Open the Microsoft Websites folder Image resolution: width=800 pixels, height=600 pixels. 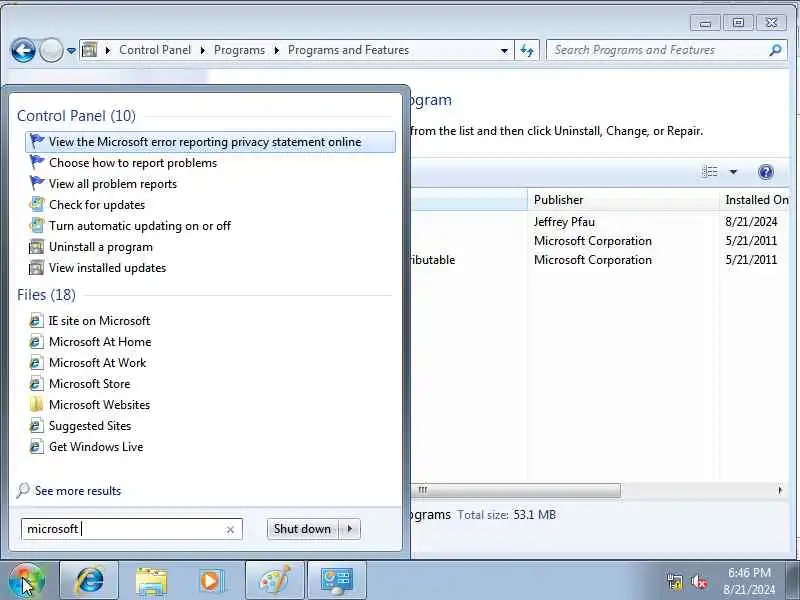click(99, 405)
